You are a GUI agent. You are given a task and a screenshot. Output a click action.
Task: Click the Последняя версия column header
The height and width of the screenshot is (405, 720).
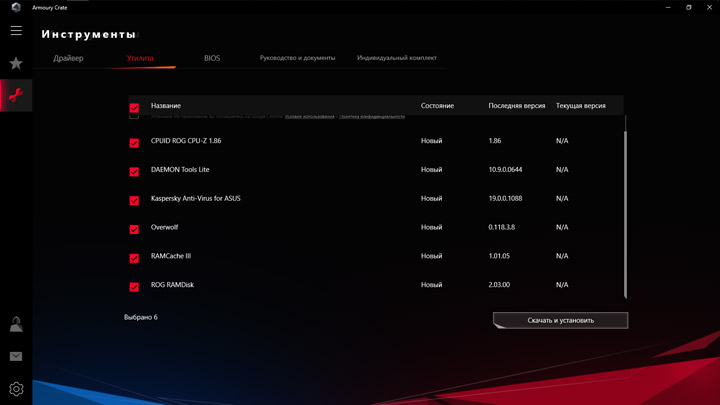coord(517,106)
